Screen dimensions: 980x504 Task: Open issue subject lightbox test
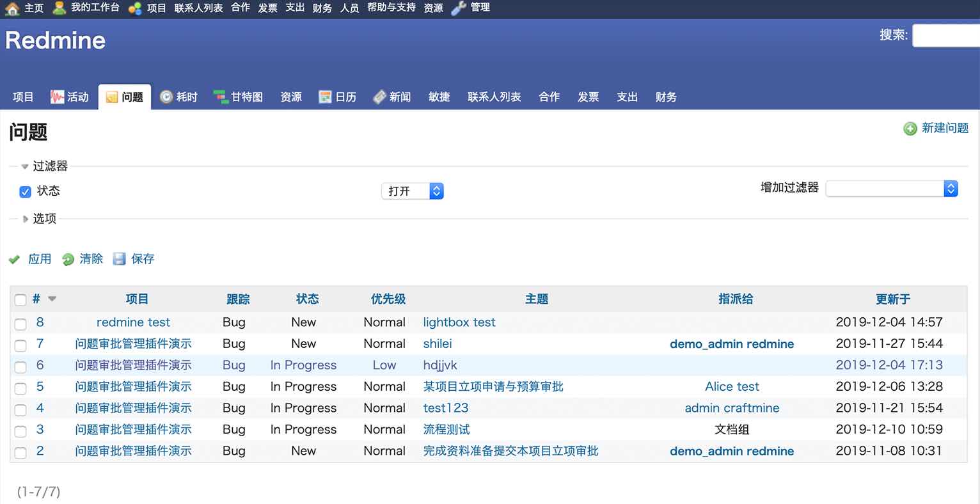coord(459,322)
